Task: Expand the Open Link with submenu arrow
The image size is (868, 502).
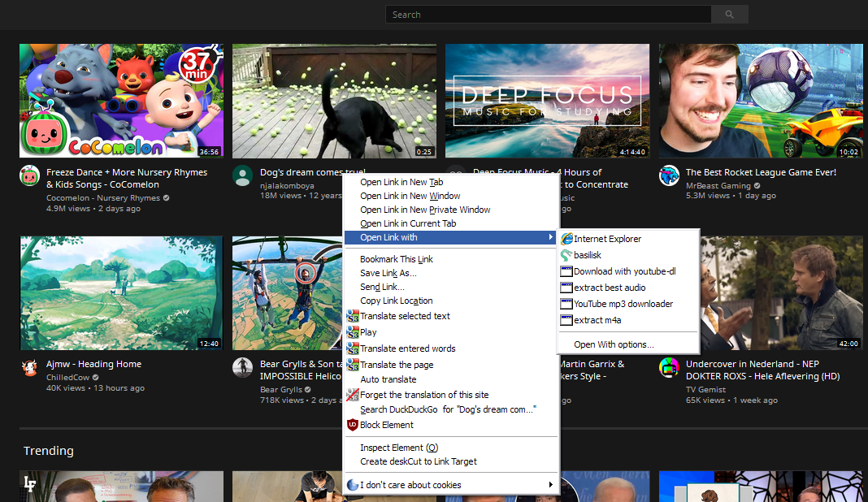Action: pos(550,237)
